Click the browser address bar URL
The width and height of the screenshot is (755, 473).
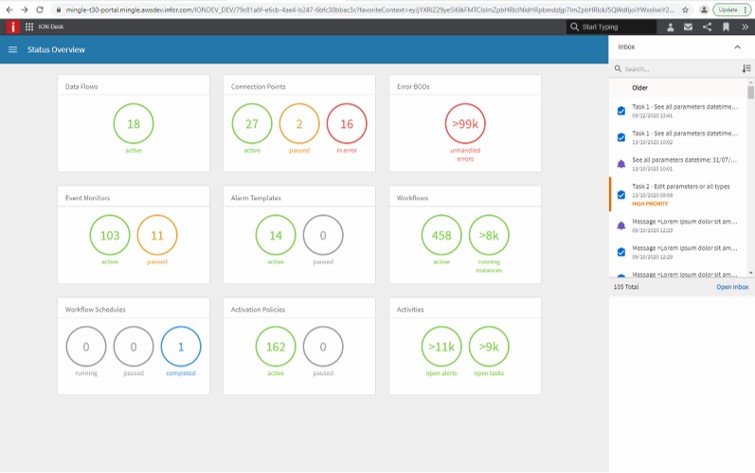tap(370, 9)
